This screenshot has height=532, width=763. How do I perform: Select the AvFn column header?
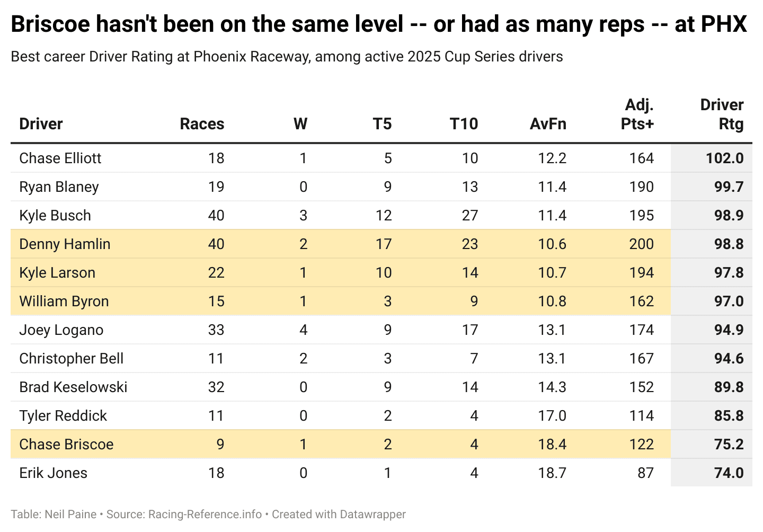[548, 124]
